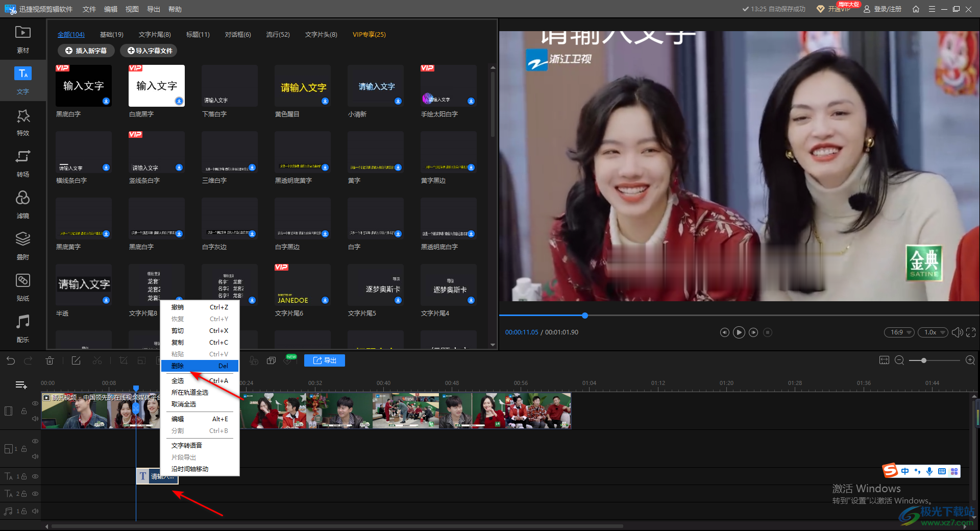Click the trash delete icon in timeline toolbar
Viewport: 980px width, 531px height.
coord(50,360)
